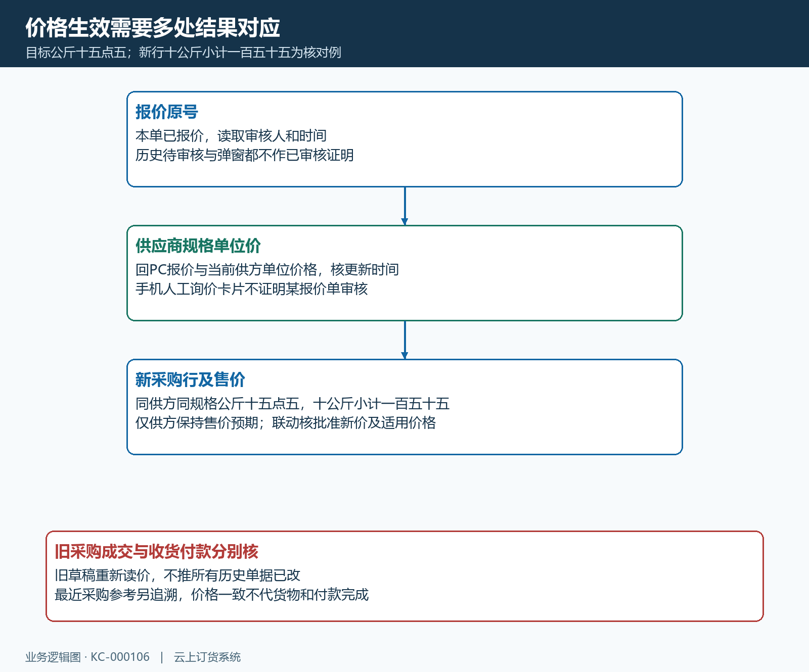The image size is (809, 672).
Task: Click the line 仅供方保持售价预期；联动核批准新价及适用价格
Action: tap(286, 422)
